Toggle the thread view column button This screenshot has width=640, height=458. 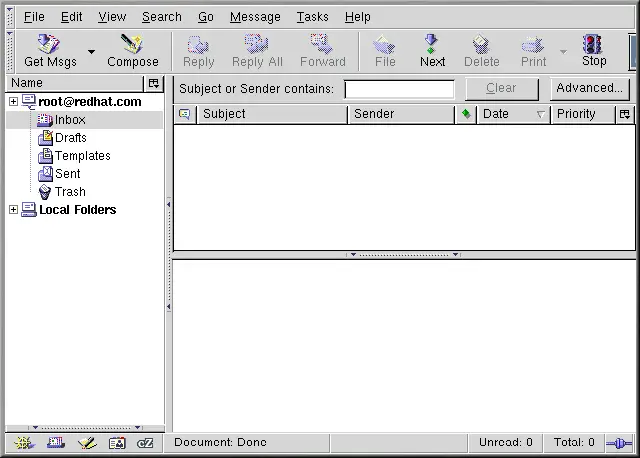click(184, 114)
